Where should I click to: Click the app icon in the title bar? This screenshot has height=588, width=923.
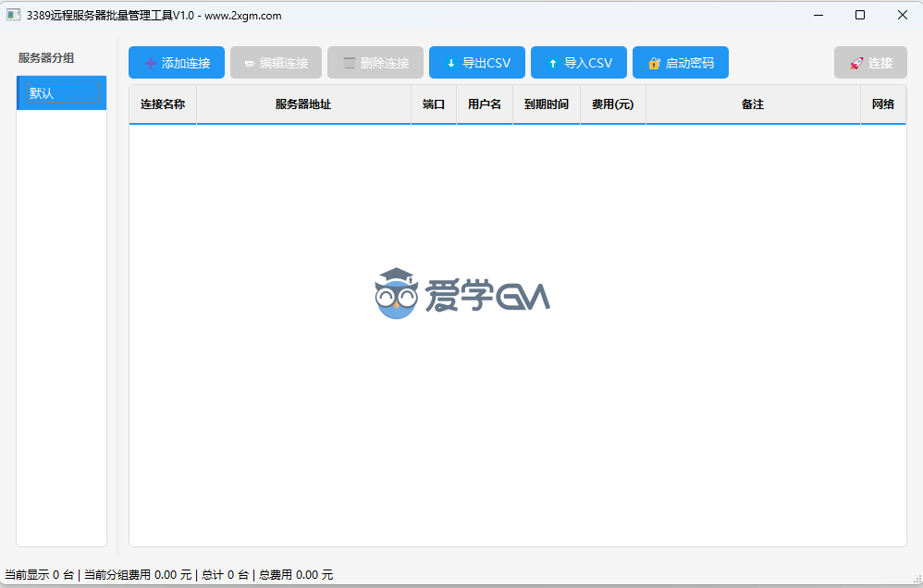point(14,15)
